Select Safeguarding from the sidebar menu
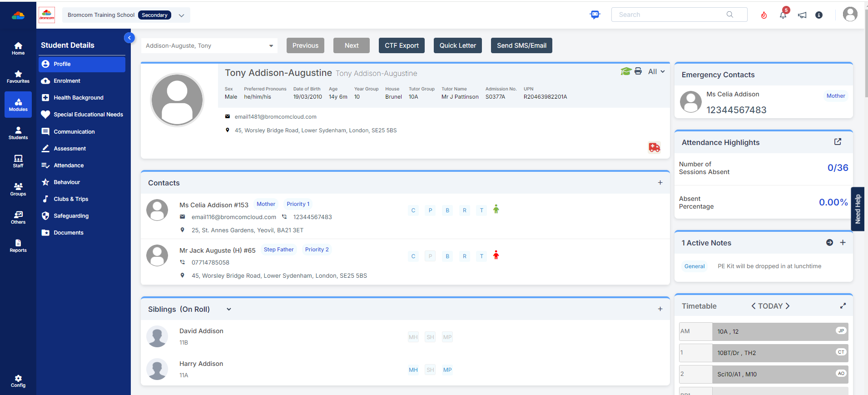Screen dimensions: 868x395 [x=71, y=216]
